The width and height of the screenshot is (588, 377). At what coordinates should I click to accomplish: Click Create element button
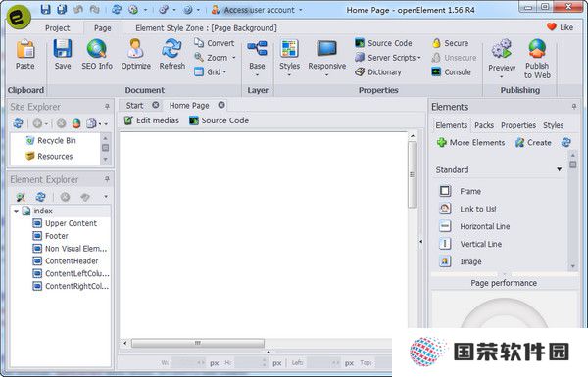(x=533, y=142)
